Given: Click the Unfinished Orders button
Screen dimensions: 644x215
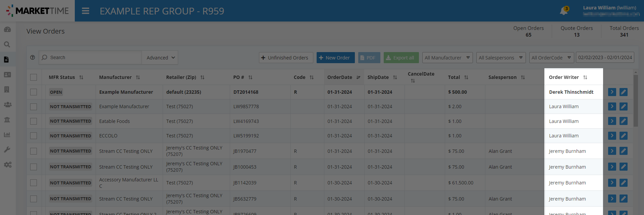Looking at the screenshot, I should click(285, 58).
